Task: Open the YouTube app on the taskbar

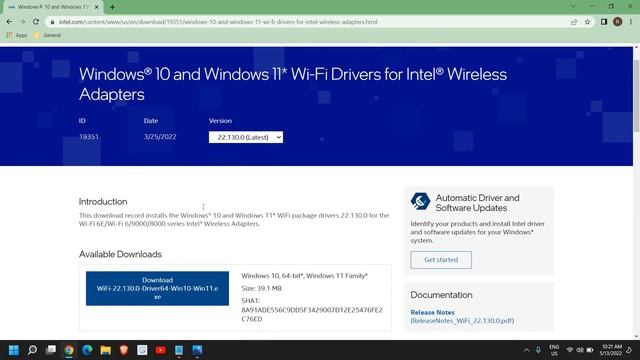Action: click(160, 350)
